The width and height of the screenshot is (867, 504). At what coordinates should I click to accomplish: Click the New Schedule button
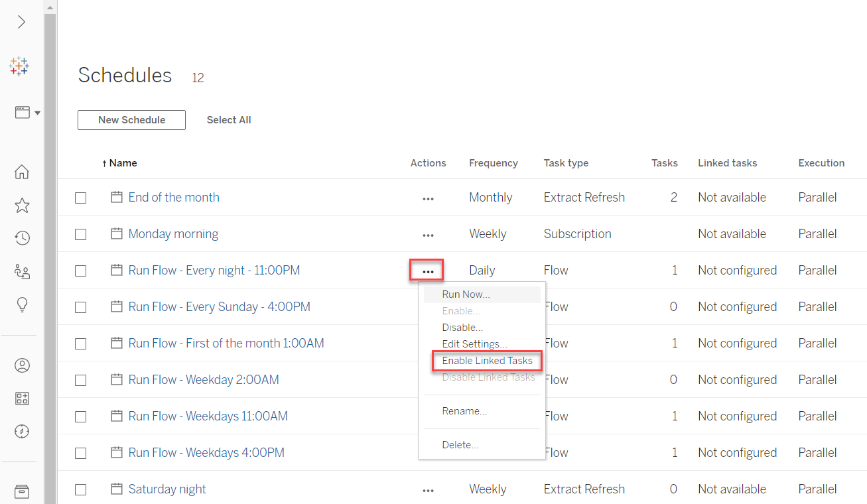pyautogui.click(x=131, y=120)
